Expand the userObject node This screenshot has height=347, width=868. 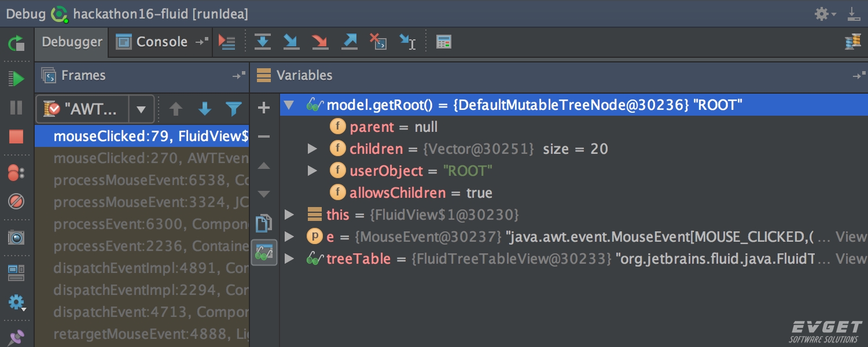312,171
